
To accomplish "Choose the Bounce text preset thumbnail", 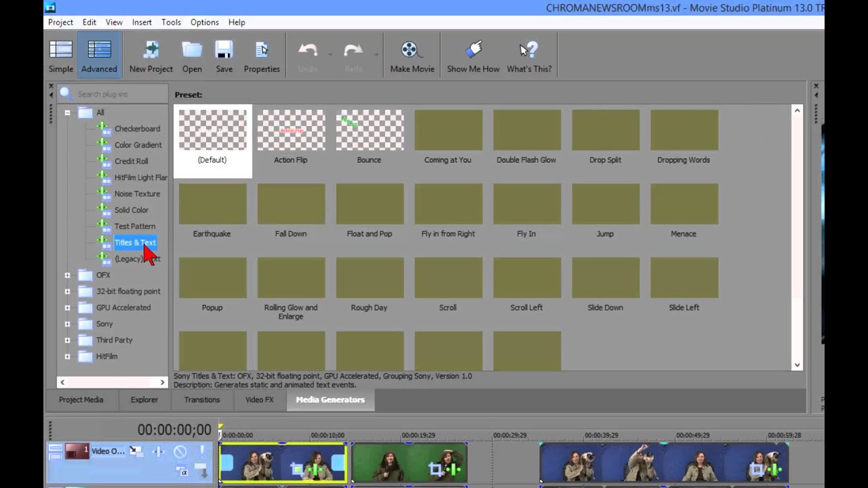I will click(x=369, y=131).
